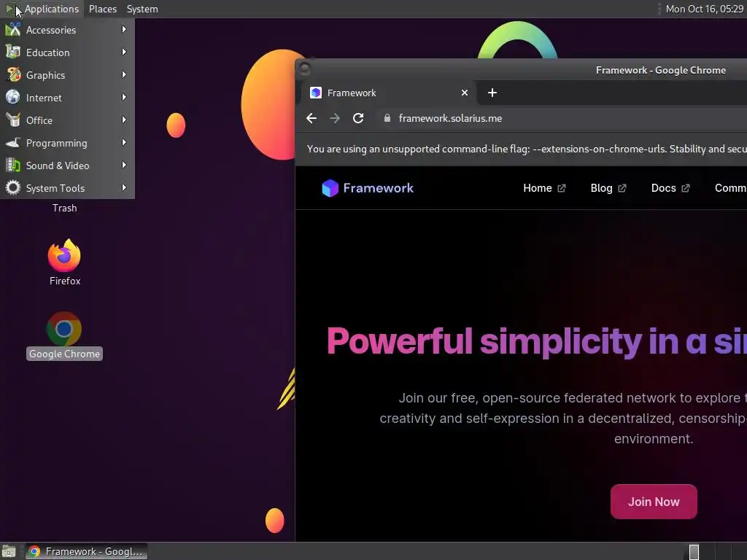
Task: Click the 'Powerful simplicity' headline text
Action: pos(537,341)
